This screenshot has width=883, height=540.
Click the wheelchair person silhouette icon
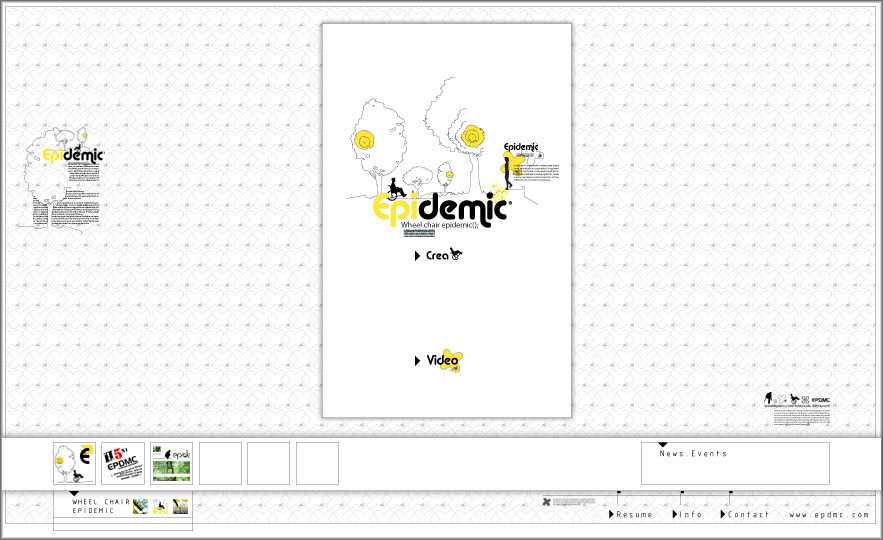[x=396, y=187]
